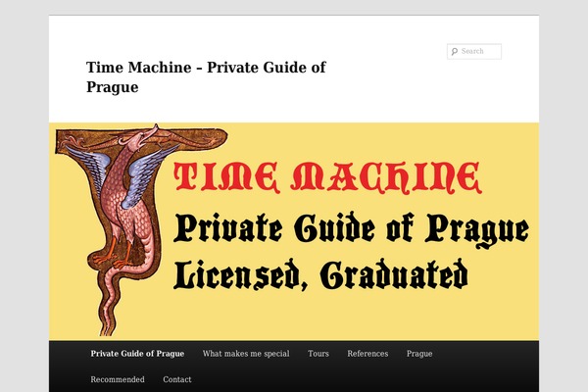Select References in the navigation bar
The height and width of the screenshot is (392, 588).
[x=367, y=354]
